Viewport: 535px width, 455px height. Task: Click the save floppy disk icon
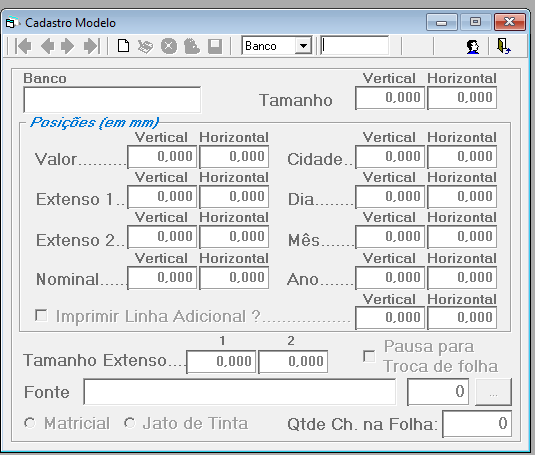click(215, 46)
